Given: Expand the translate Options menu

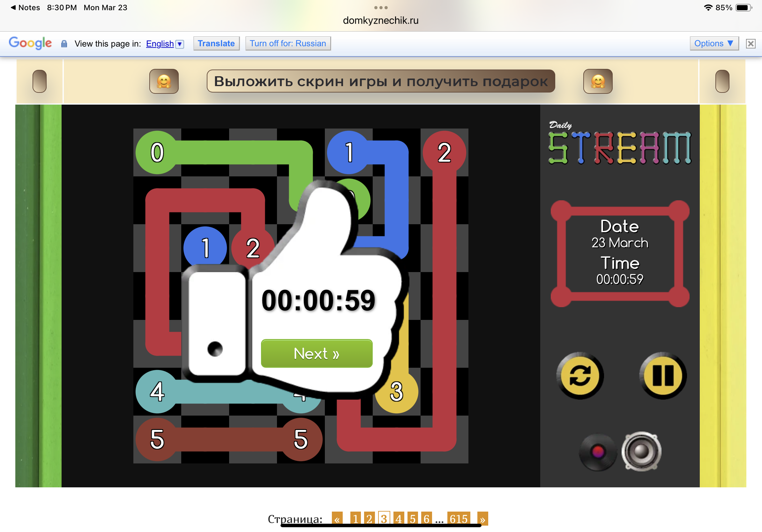Looking at the screenshot, I should click(714, 43).
